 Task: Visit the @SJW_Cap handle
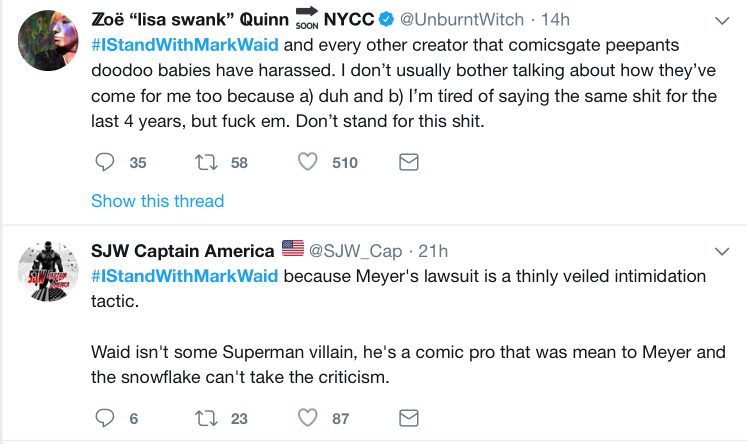click(355, 251)
